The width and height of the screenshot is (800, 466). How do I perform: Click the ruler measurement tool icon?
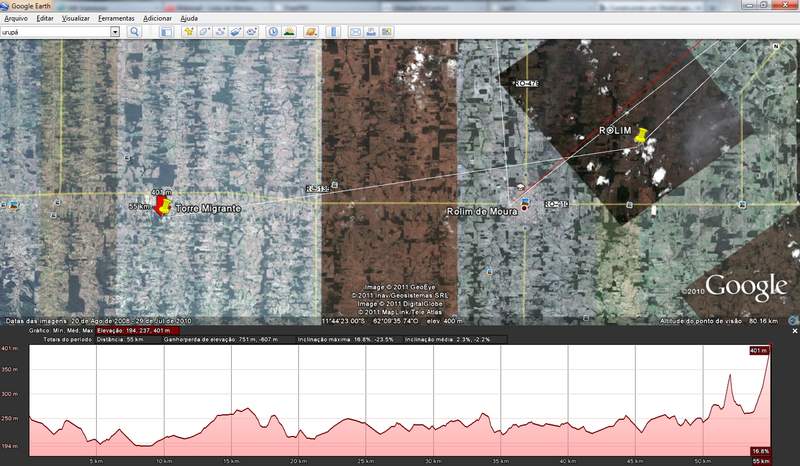(333, 32)
